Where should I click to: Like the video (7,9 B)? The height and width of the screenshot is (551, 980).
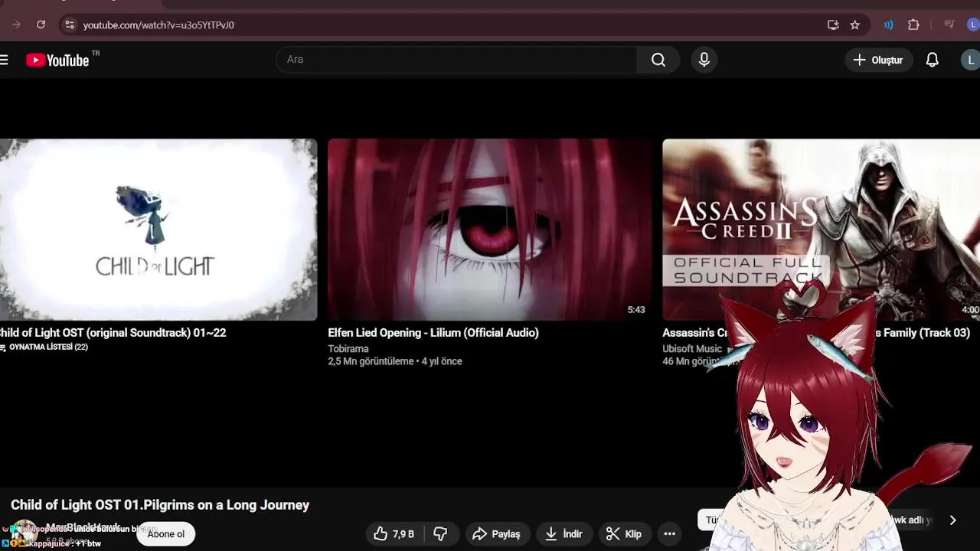(x=394, y=534)
